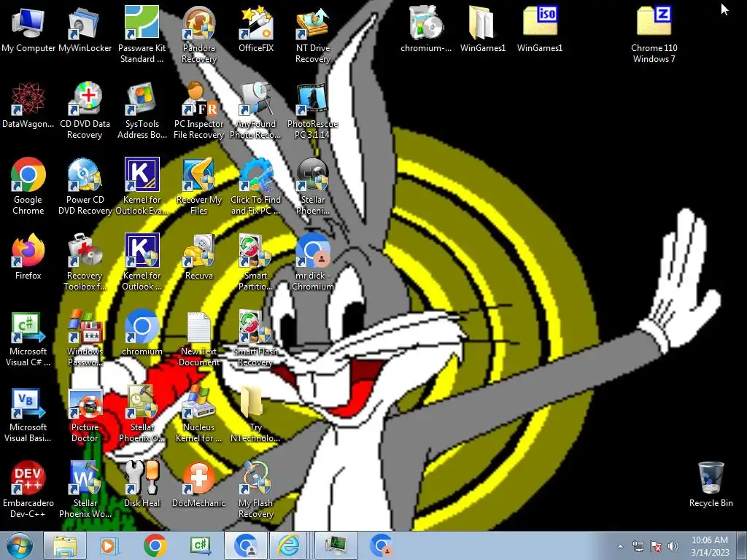747x560 pixels.
Task: Open Internet Explorer from taskbar
Action: pos(289,545)
